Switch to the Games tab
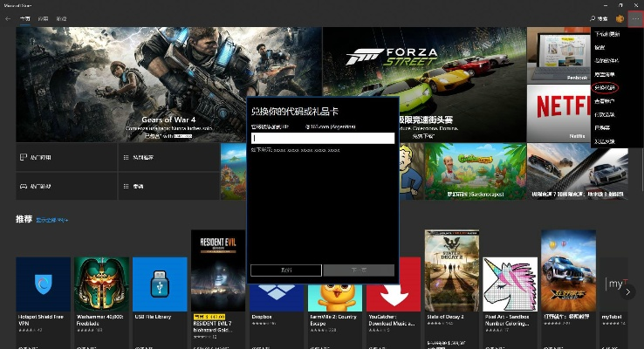The height and width of the screenshot is (349, 644). pyautogui.click(x=61, y=19)
